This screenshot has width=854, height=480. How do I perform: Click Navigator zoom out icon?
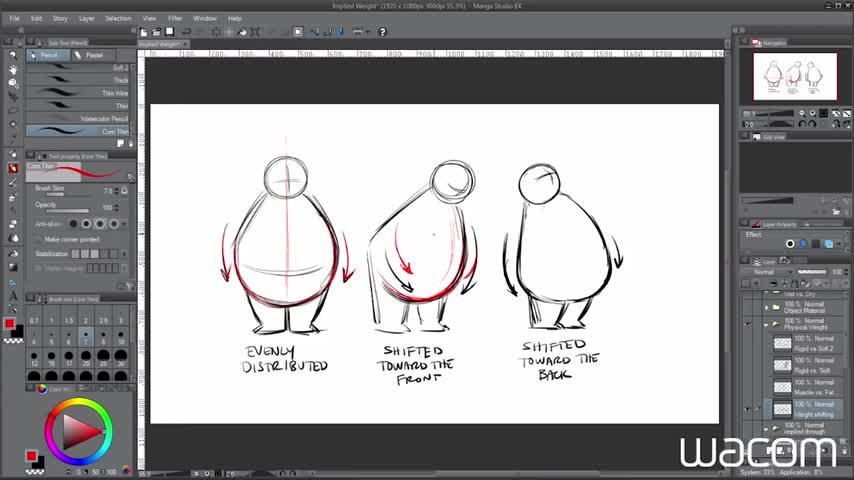point(802,113)
